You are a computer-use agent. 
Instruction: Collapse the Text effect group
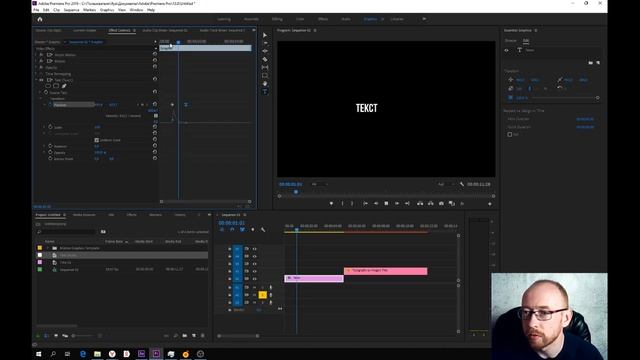(36, 80)
